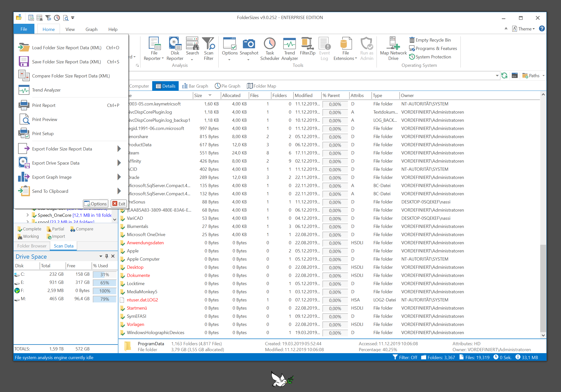Screen dimensions: 561x392
Task: Open the Search tool
Action: [x=192, y=49]
